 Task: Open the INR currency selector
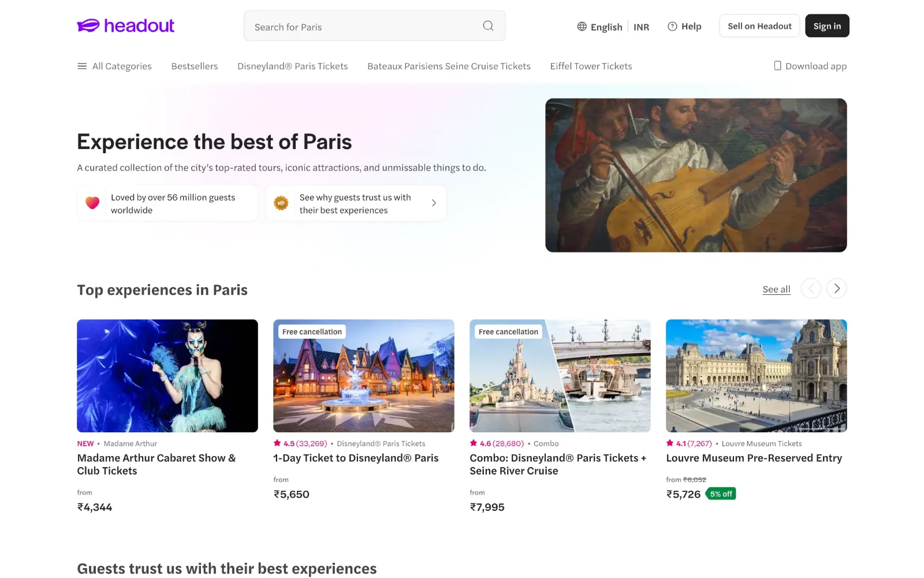[641, 27]
